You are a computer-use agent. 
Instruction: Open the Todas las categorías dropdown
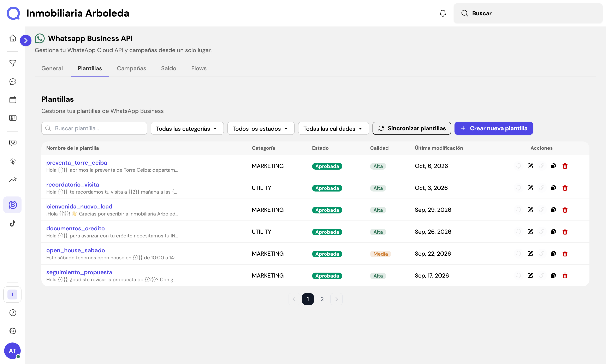click(x=187, y=128)
